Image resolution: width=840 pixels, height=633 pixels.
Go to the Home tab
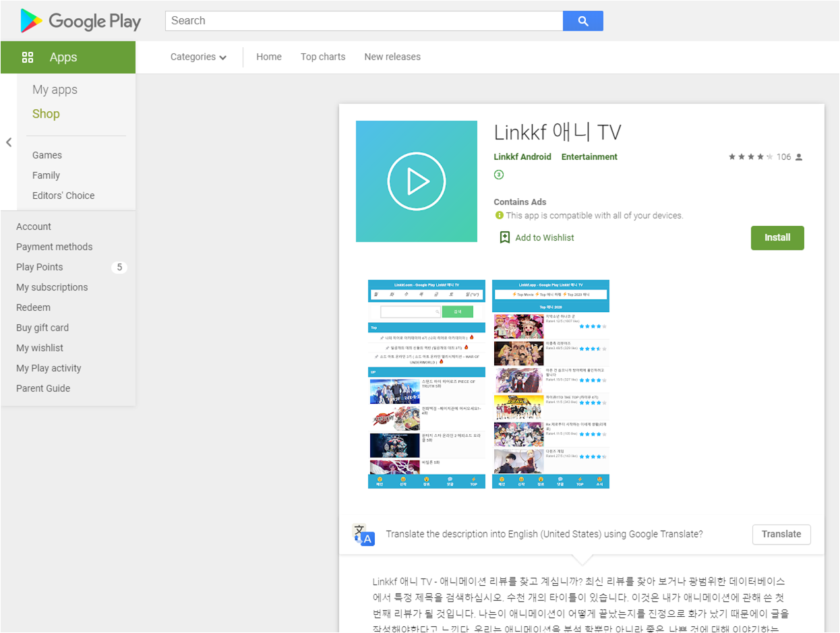269,57
